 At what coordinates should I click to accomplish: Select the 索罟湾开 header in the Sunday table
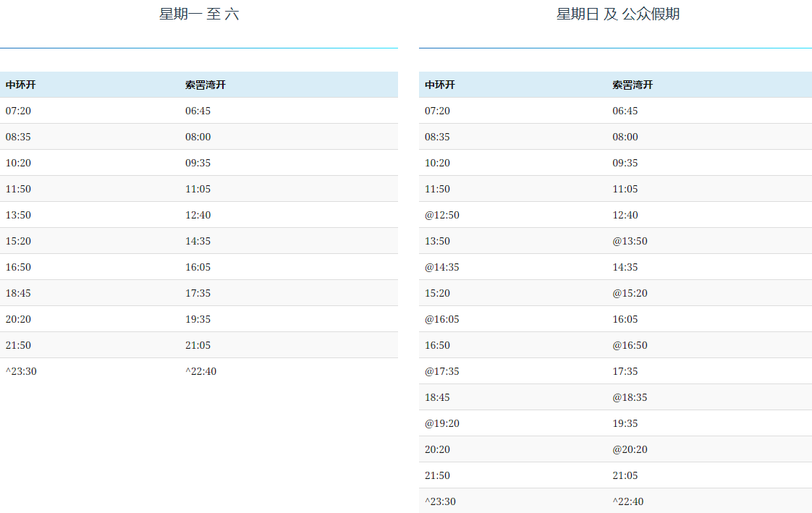pyautogui.click(x=633, y=85)
